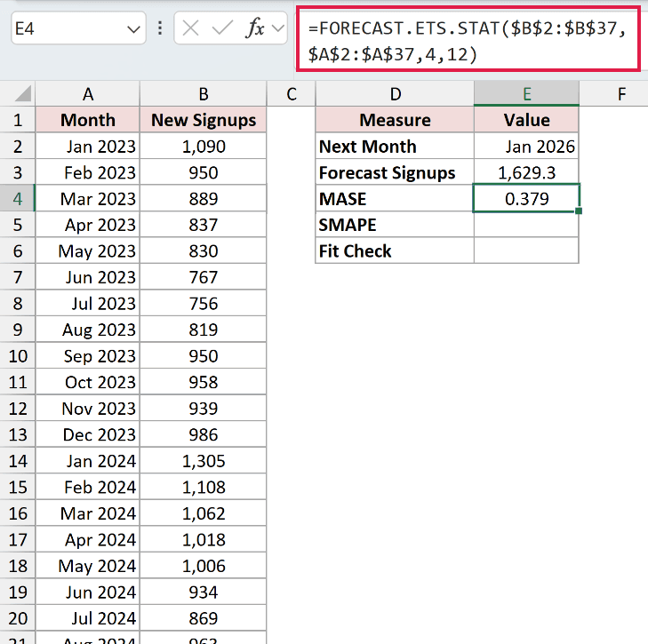Click the Dec 2023 cell

click(88, 434)
